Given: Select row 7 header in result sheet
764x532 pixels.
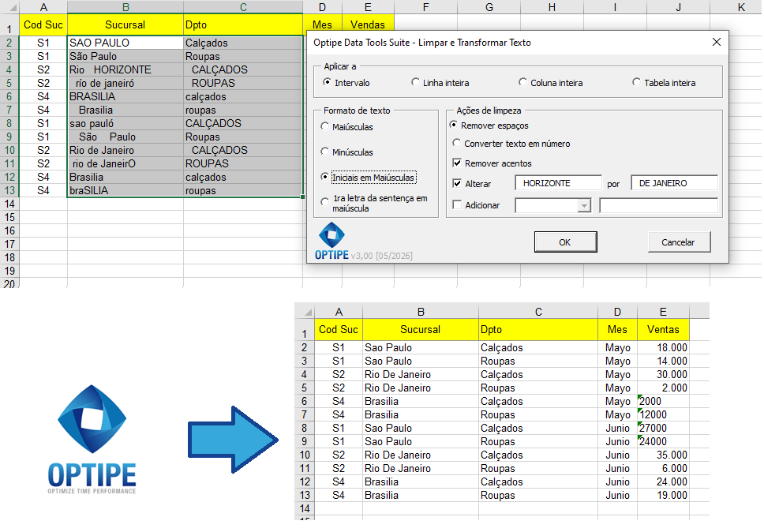Looking at the screenshot, I should (305, 414).
